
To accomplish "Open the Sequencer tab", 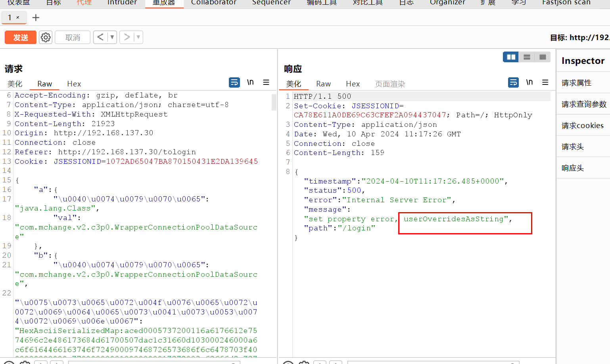I will (271, 2).
